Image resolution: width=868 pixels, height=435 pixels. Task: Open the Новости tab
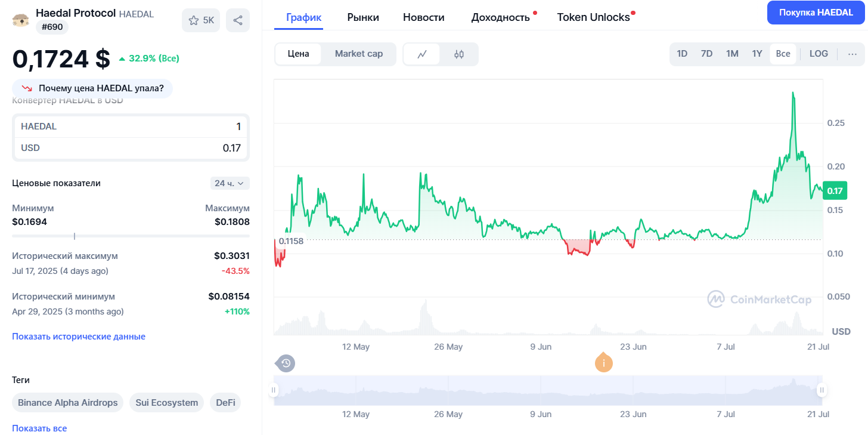pyautogui.click(x=424, y=17)
